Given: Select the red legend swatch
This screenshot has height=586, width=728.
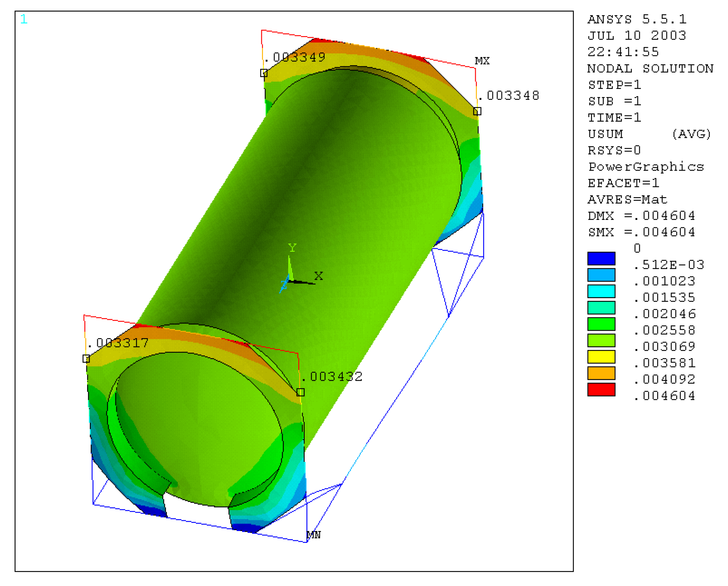Looking at the screenshot, I should [601, 390].
